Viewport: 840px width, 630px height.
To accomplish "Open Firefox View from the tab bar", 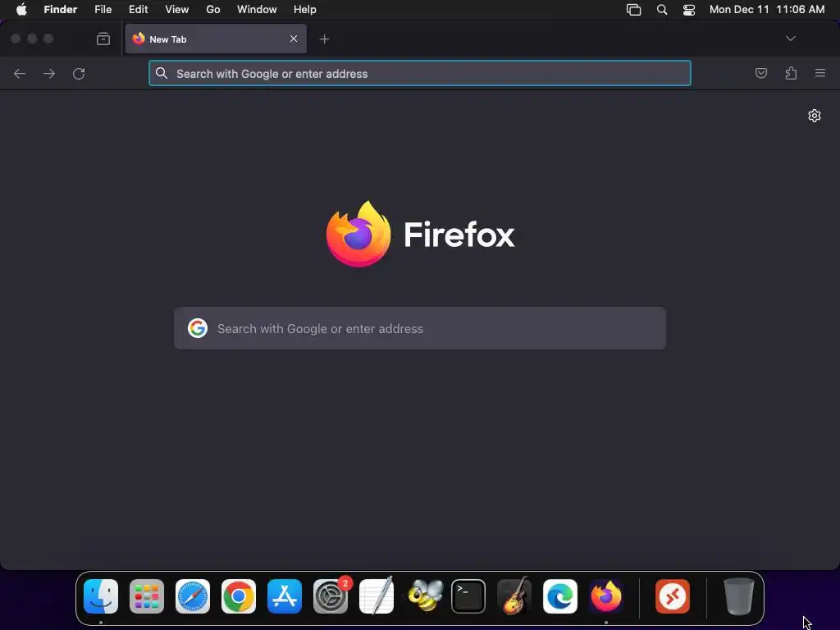I will [103, 39].
